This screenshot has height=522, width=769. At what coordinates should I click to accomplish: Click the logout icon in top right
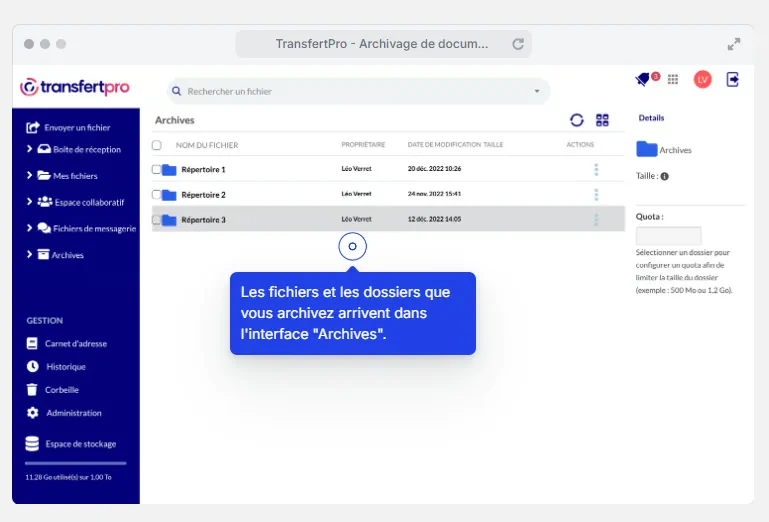click(x=733, y=79)
